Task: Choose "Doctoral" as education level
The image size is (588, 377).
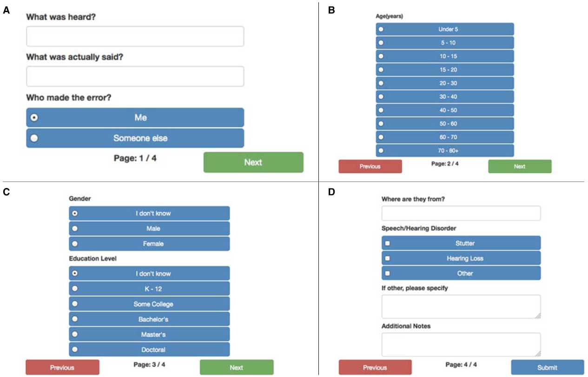Action: click(x=149, y=349)
